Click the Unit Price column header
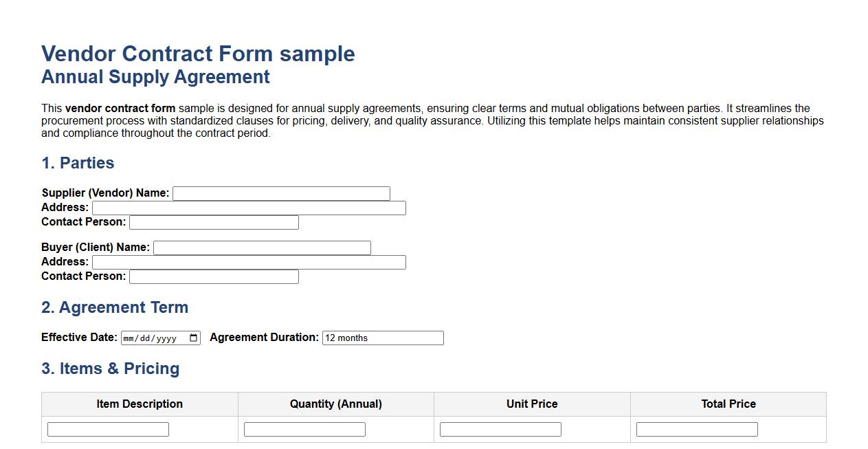Image resolution: width=868 pixels, height=449 pixels. [532, 404]
